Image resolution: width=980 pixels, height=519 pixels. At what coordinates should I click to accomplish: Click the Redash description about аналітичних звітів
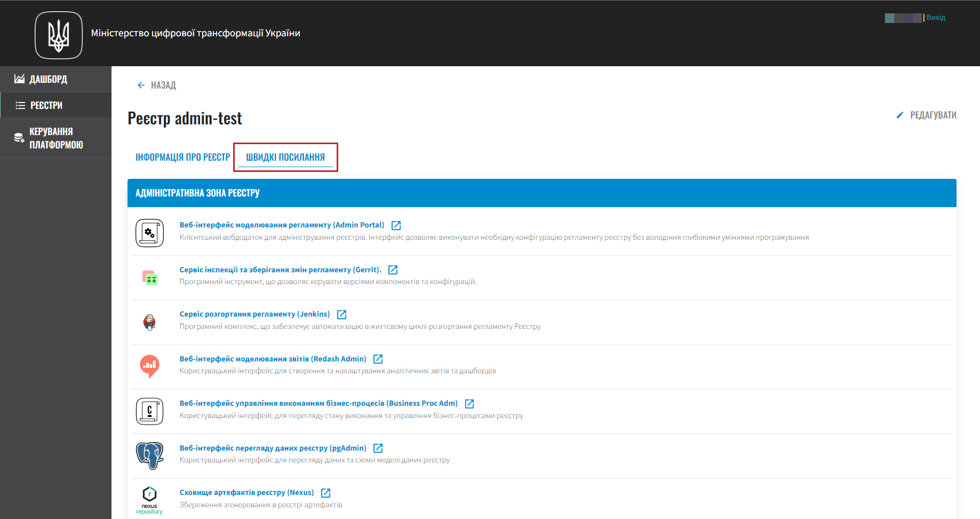pos(338,371)
